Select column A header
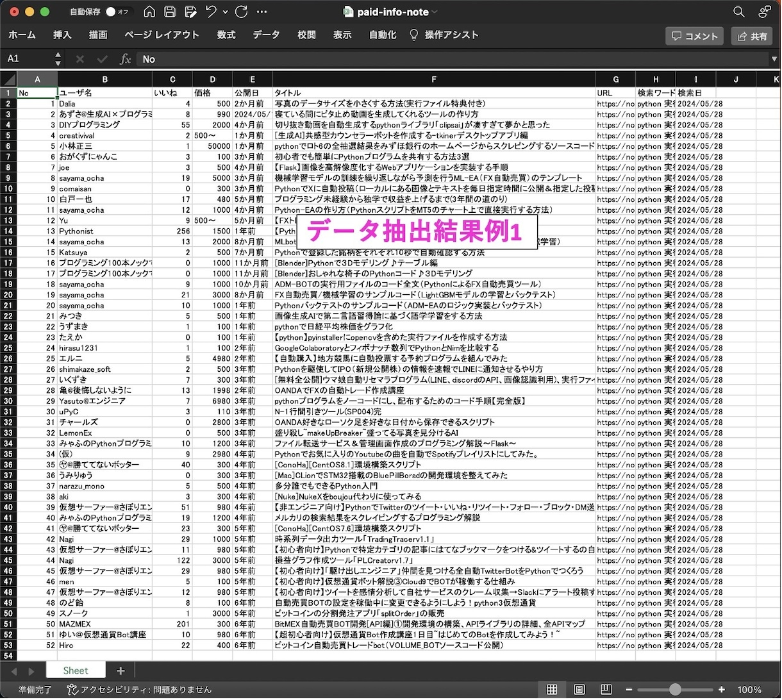Screen dimensions: 782x700 (x=37, y=79)
